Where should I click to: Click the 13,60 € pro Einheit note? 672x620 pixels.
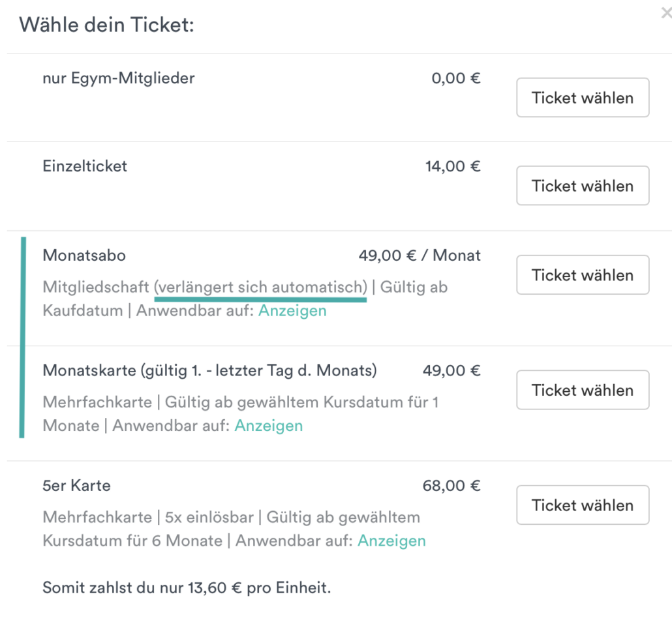pos(187,588)
